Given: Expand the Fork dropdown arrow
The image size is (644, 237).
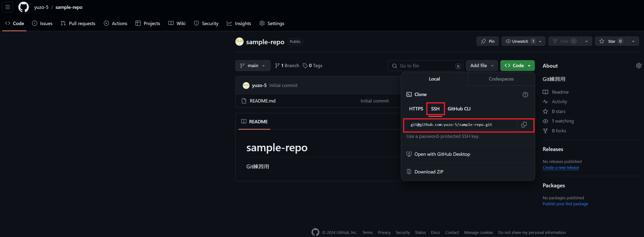Looking at the screenshot, I should pyautogui.click(x=586, y=41).
